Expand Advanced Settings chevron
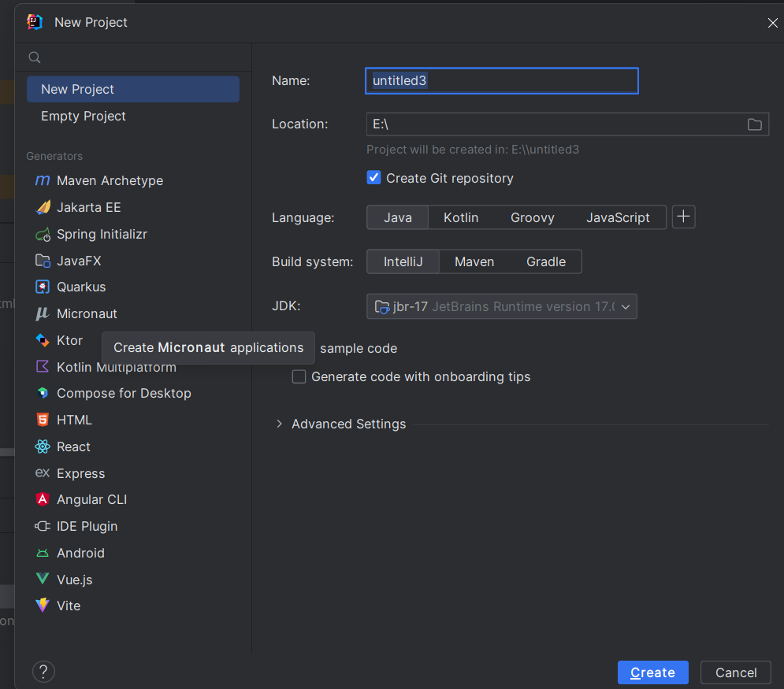This screenshot has height=689, width=784. click(x=279, y=424)
